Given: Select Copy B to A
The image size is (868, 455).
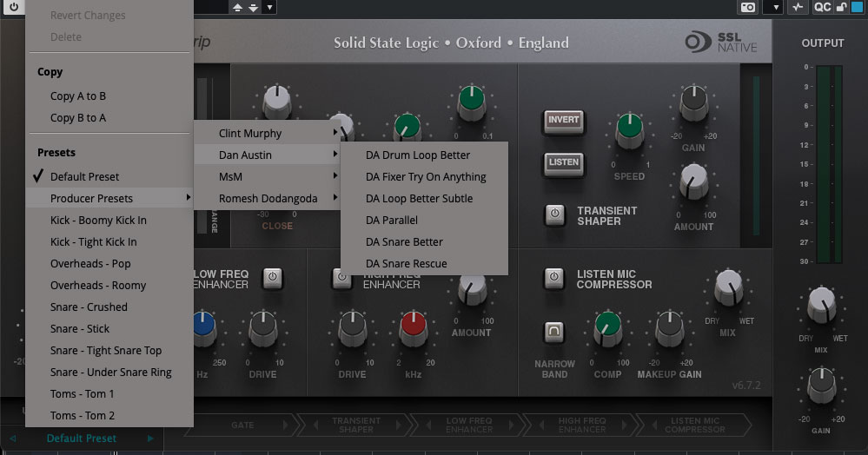Looking at the screenshot, I should click(109, 118).
